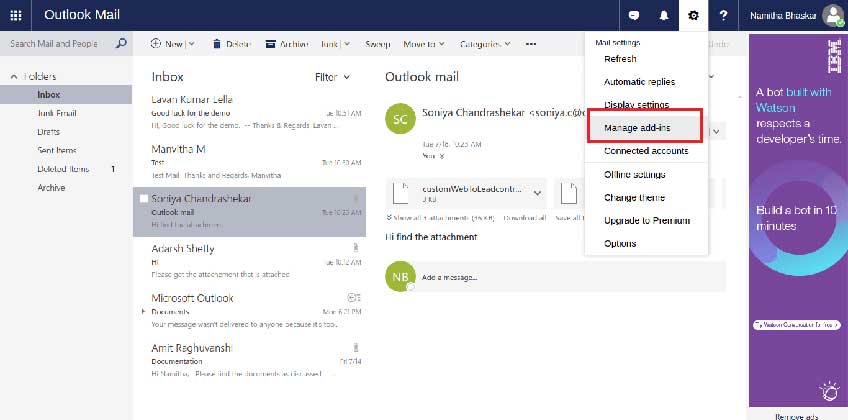Viewport: 848px width, 420px height.
Task: Click Try Watson Conversation for free button
Action: point(797,325)
